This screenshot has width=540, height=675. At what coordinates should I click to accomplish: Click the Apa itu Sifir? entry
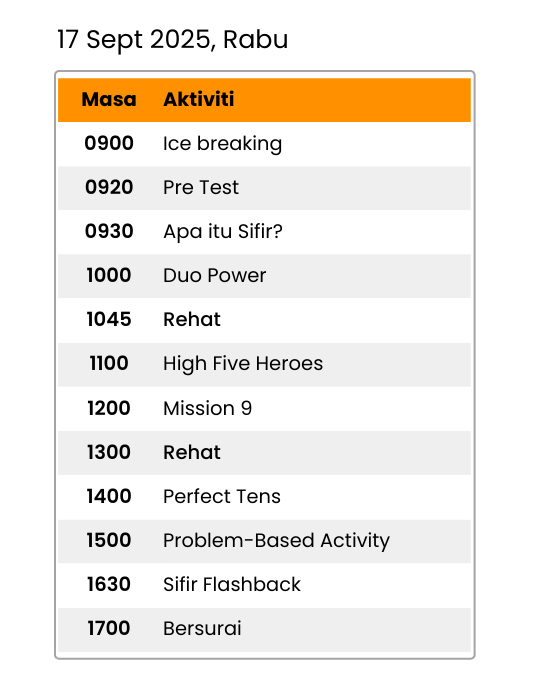pyautogui.click(x=223, y=232)
